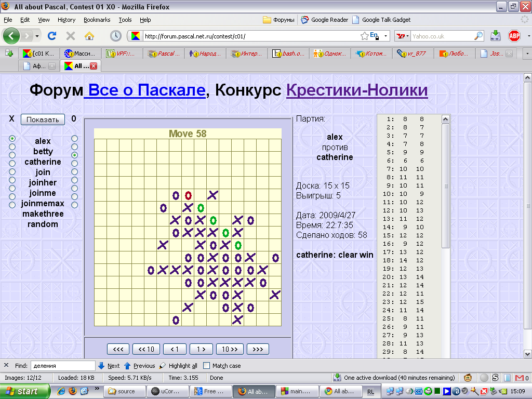Screen dimensions: 532x399
Task: Open the list all tabs dropdown
Action: [527, 53]
